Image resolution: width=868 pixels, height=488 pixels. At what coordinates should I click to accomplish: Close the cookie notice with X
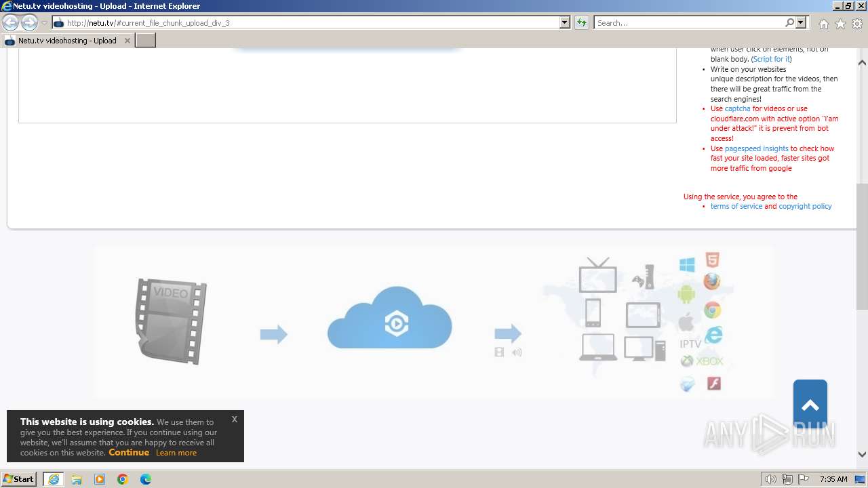pyautogui.click(x=235, y=420)
